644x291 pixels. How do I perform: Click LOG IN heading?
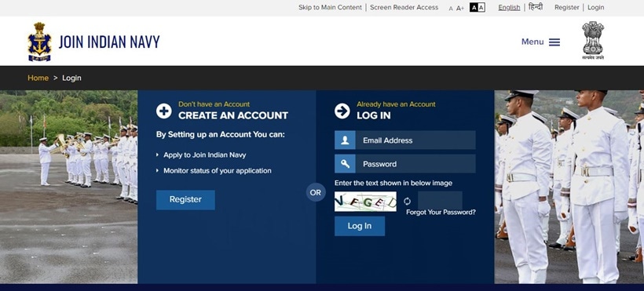[x=373, y=116]
